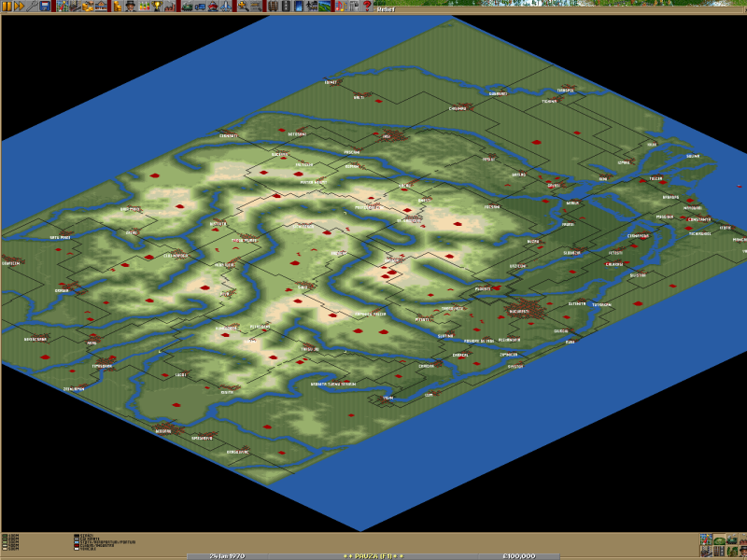Image resolution: width=747 pixels, height=560 pixels.
Task: Switch map to vehicles view (locomotive button)
Action: click(x=732, y=539)
